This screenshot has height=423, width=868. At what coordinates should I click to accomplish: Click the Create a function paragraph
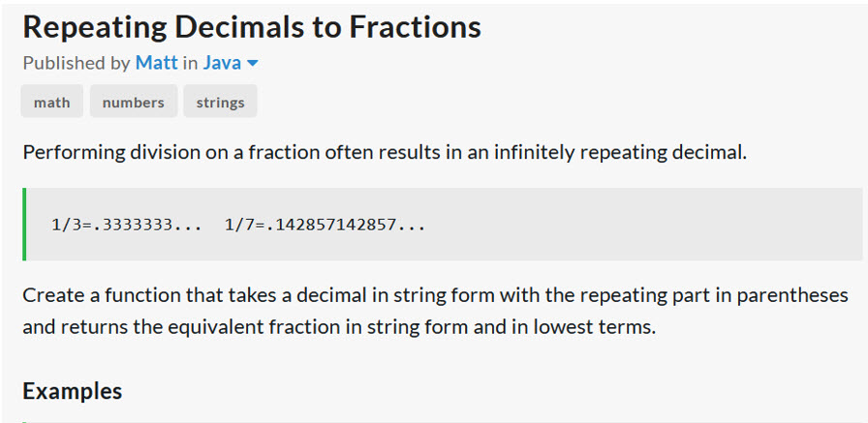[436, 312]
